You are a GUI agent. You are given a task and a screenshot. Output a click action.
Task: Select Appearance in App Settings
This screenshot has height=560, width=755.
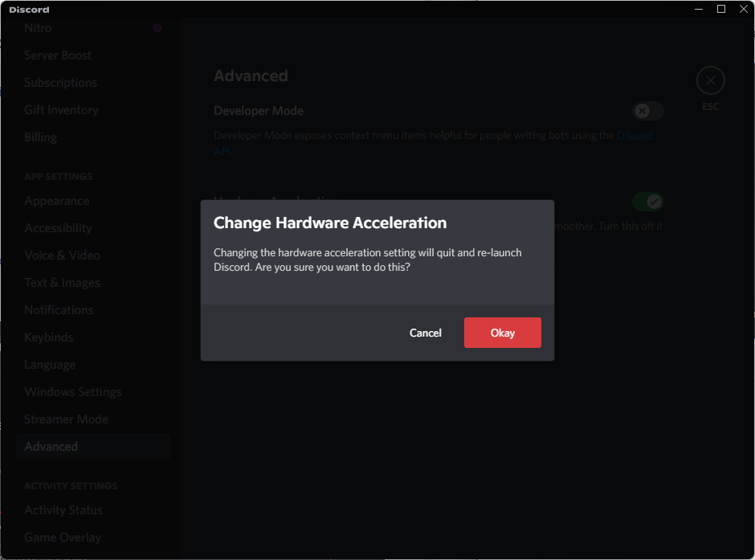[x=56, y=200]
